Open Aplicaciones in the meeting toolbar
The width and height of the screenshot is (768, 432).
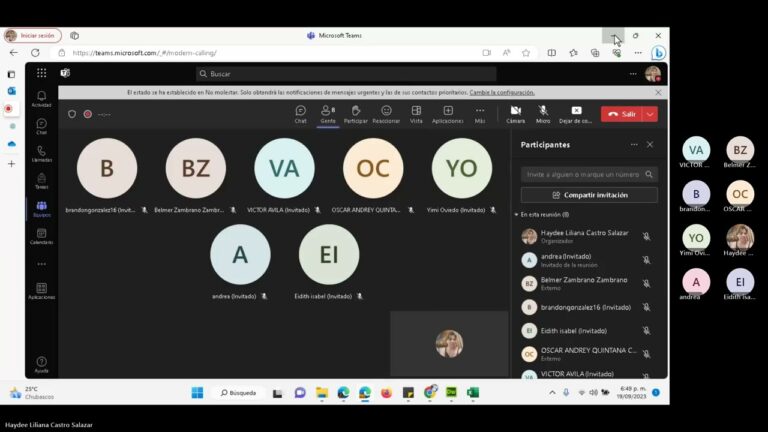tap(448, 114)
